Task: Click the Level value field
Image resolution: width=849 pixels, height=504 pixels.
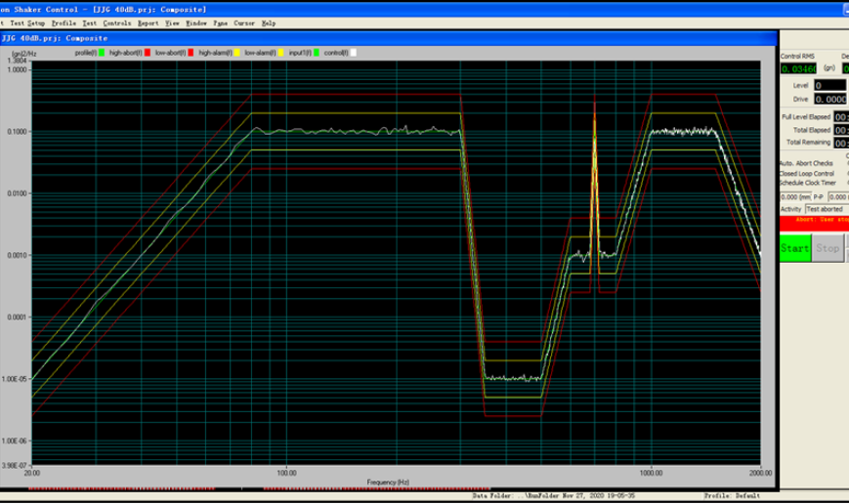Action: click(830, 86)
